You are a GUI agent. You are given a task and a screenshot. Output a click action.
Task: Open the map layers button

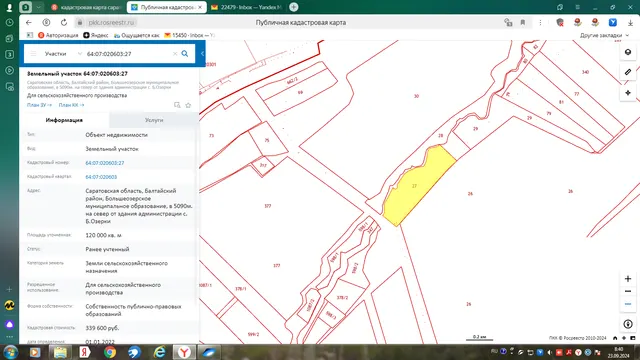tap(628, 52)
